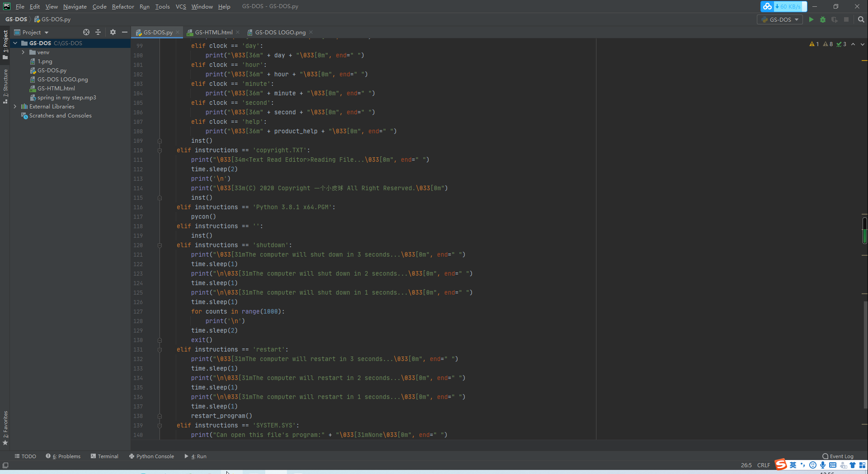868x474 pixels.
Task: Open the Tools menu
Action: [x=162, y=6]
